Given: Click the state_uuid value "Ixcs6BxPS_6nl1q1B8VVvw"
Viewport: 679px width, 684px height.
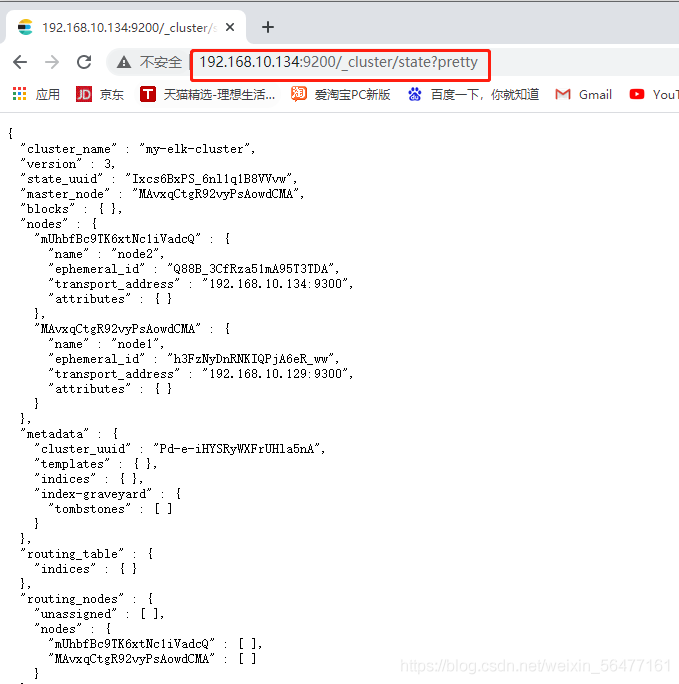Looking at the screenshot, I should point(209,179).
